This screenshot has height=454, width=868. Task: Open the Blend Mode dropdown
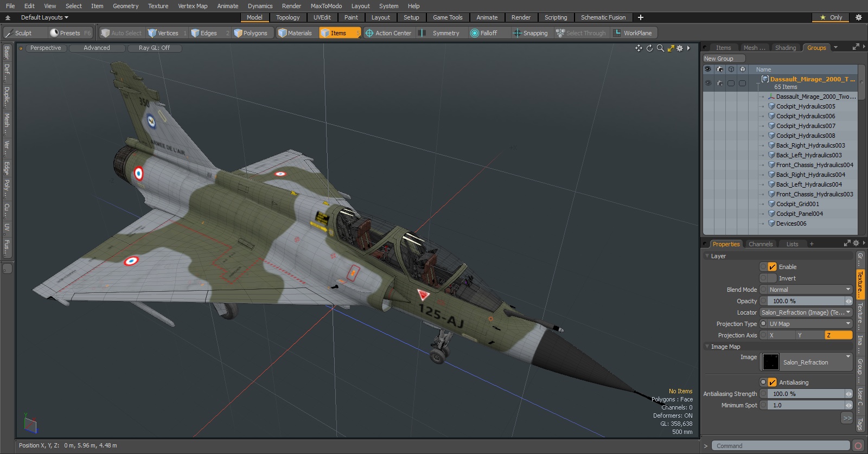[810, 290]
